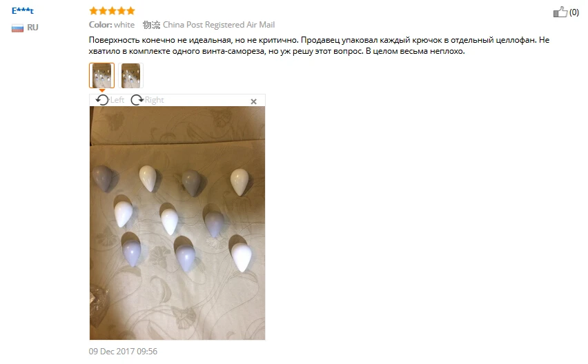Screen dimensions: 588x364
Task: Rotate the photo right using the clockwise arrow icon
Action: click(x=137, y=100)
